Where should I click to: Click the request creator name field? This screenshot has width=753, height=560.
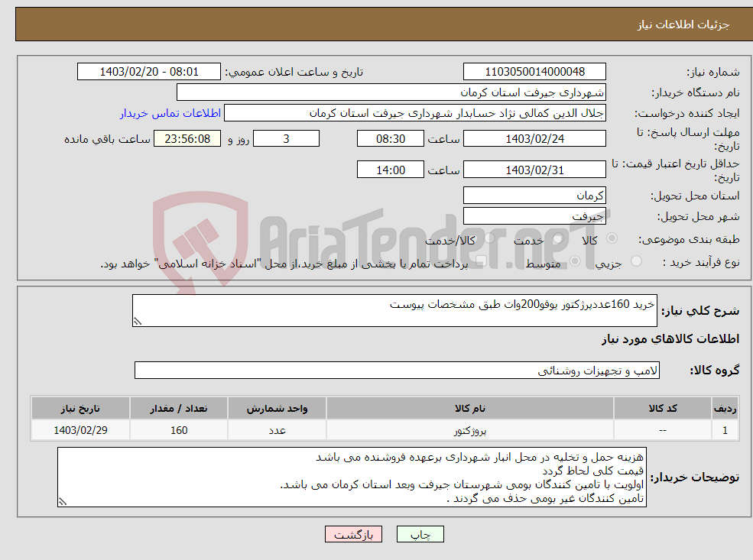(415, 113)
